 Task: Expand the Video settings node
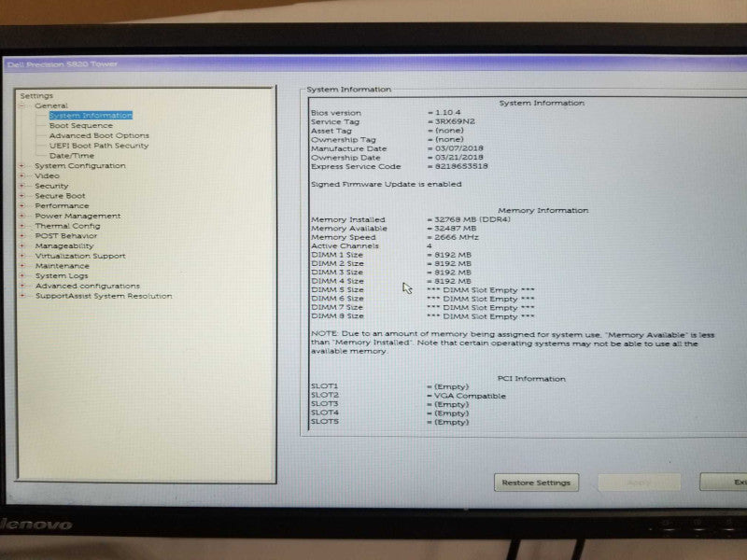click(21, 175)
